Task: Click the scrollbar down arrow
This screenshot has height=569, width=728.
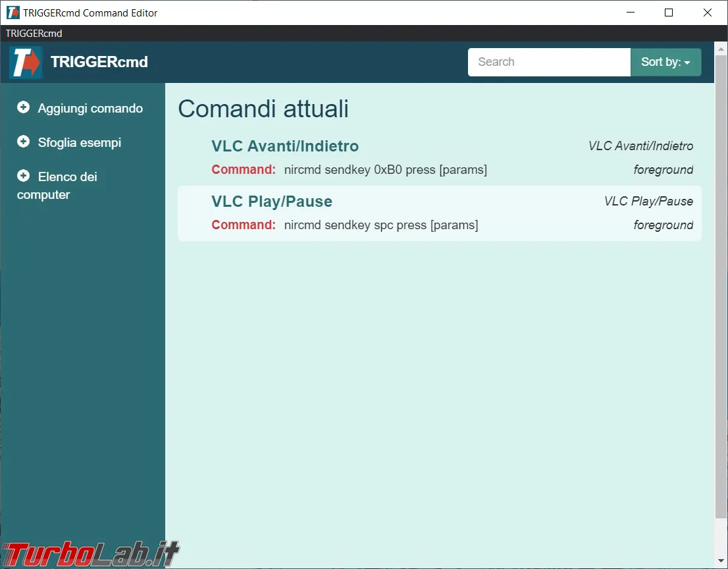Action: pos(721,561)
